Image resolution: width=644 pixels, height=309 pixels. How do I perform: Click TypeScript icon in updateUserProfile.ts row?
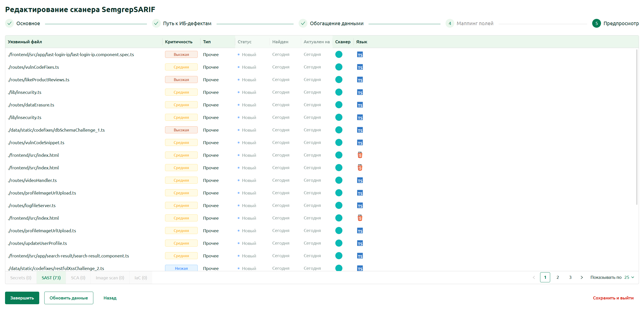pyautogui.click(x=360, y=243)
